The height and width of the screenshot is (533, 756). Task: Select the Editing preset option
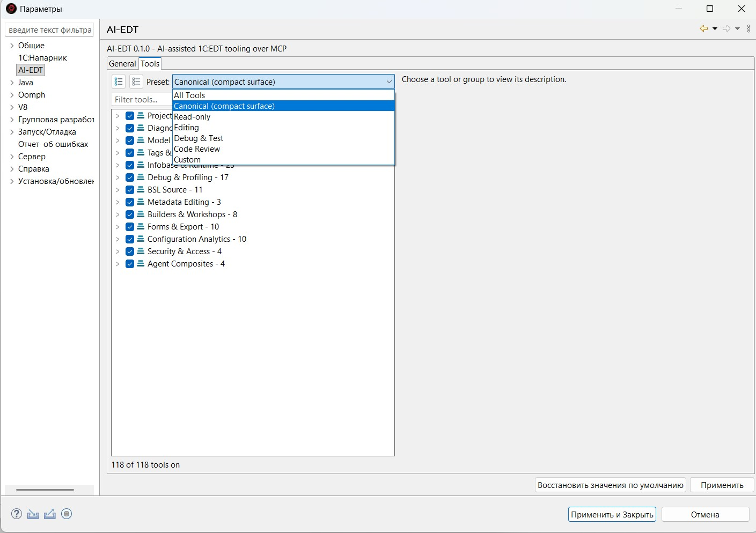tap(283, 127)
